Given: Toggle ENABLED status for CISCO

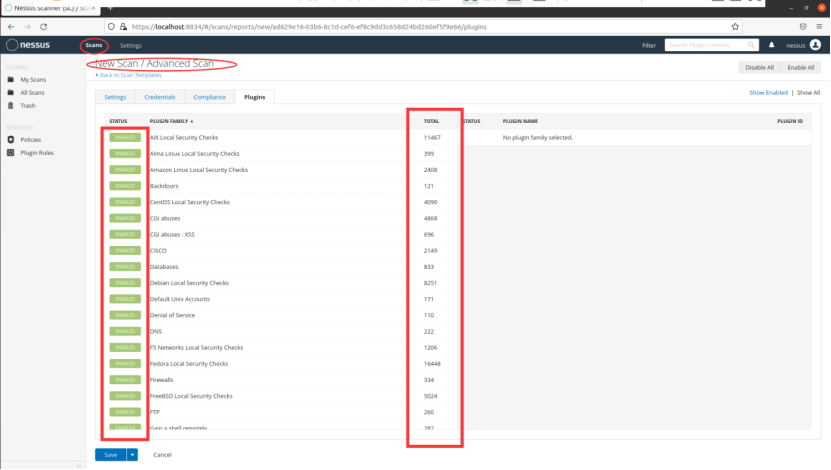Looking at the screenshot, I should point(125,251).
